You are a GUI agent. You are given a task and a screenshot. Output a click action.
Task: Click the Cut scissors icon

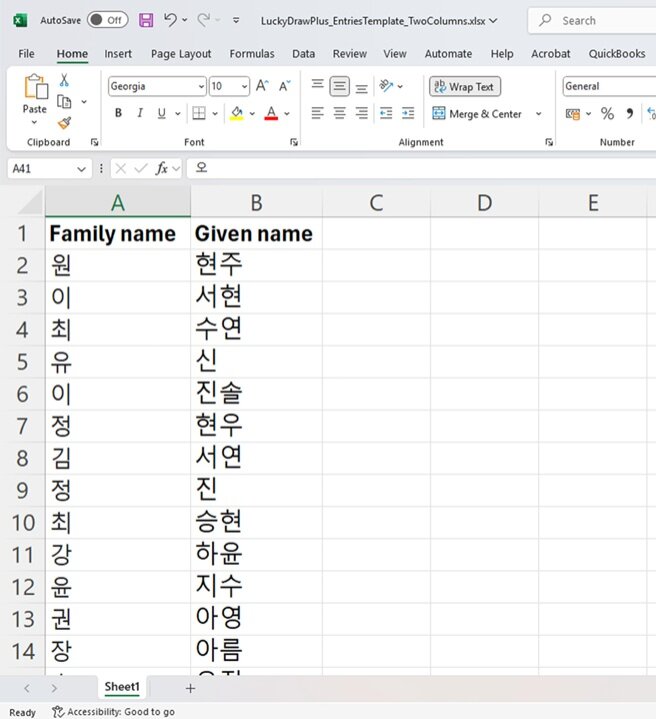pos(64,80)
